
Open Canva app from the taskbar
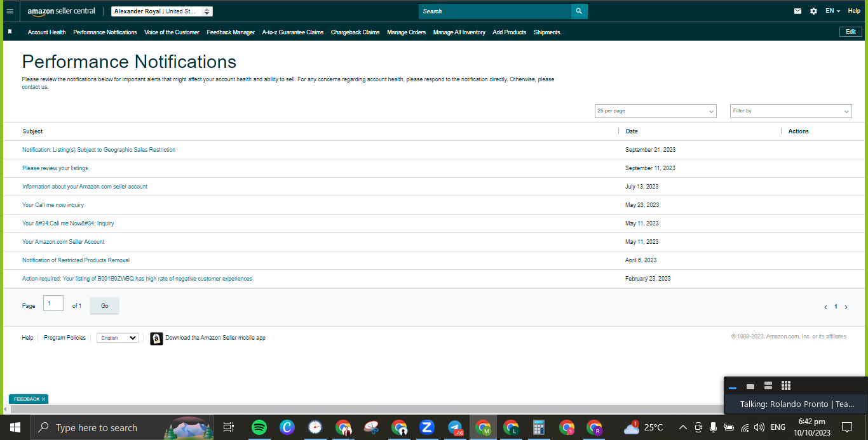pyautogui.click(x=287, y=427)
